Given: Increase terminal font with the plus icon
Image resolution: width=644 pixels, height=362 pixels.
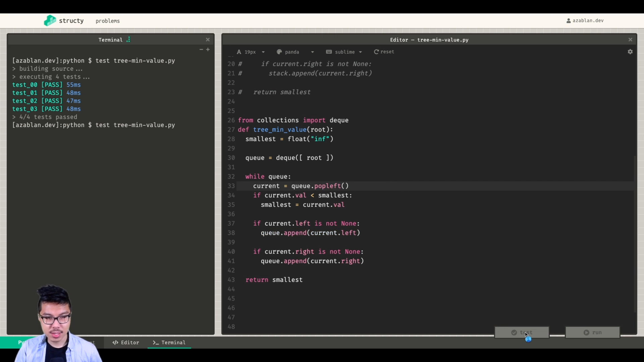Looking at the screenshot, I should (208, 49).
